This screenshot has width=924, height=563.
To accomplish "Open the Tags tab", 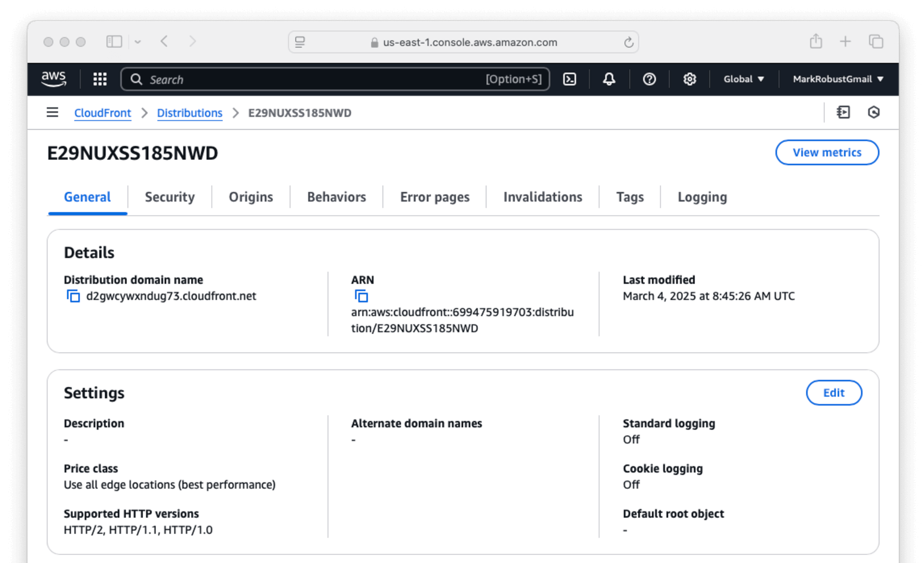I will tap(630, 197).
